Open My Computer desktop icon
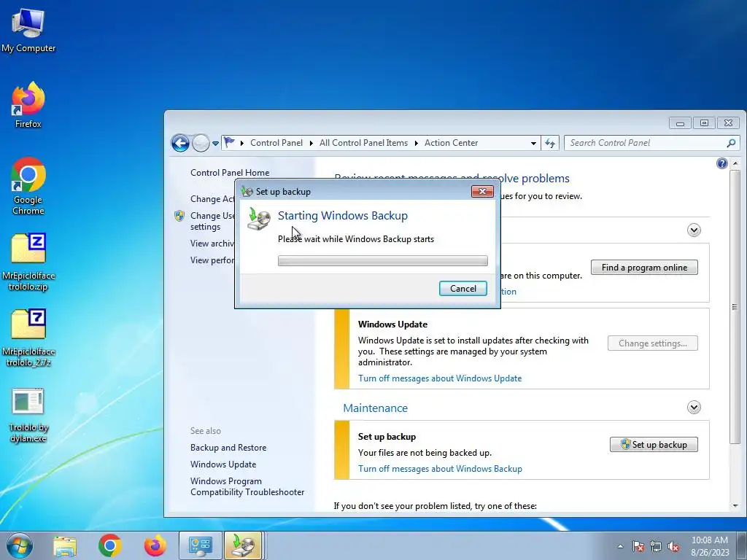The image size is (747, 560). pos(28,31)
